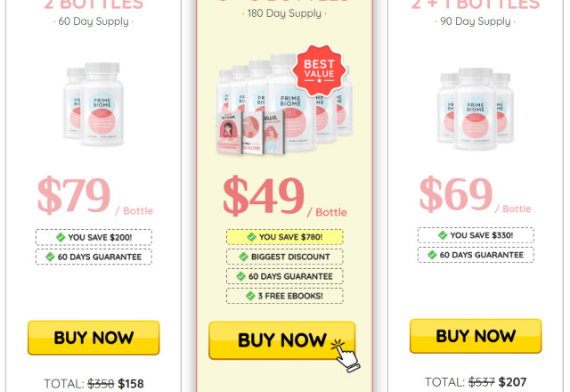Viewport: 570px width, 392px height.
Task: Click green check beside You Save $780
Action: [251, 237]
